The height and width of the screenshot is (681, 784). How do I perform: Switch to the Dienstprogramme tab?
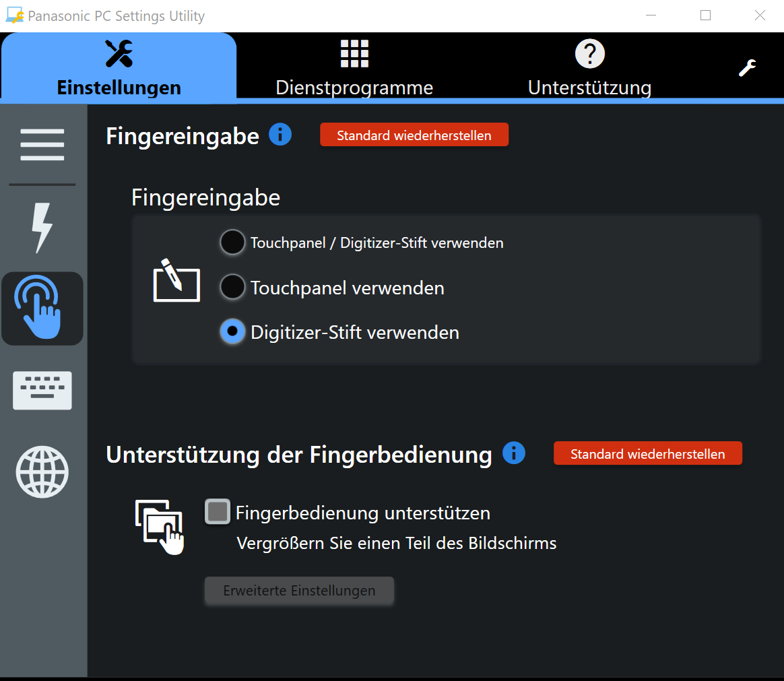(x=354, y=67)
